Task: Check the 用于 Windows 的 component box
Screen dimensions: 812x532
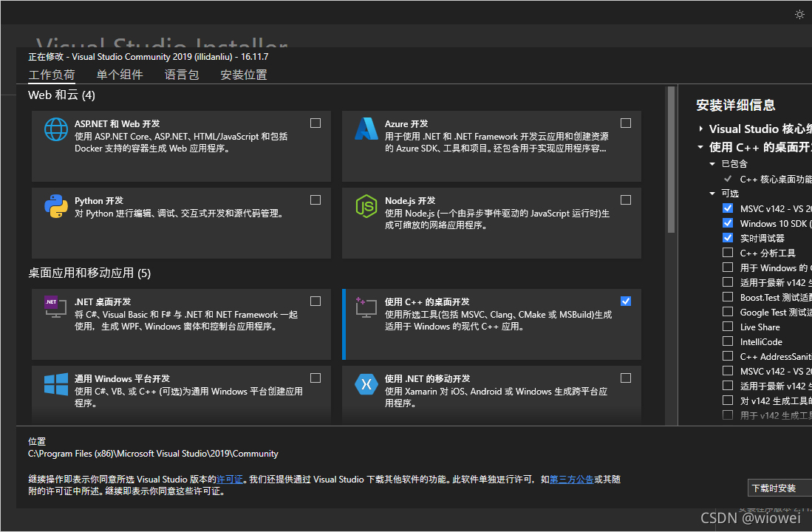Action: click(x=728, y=267)
